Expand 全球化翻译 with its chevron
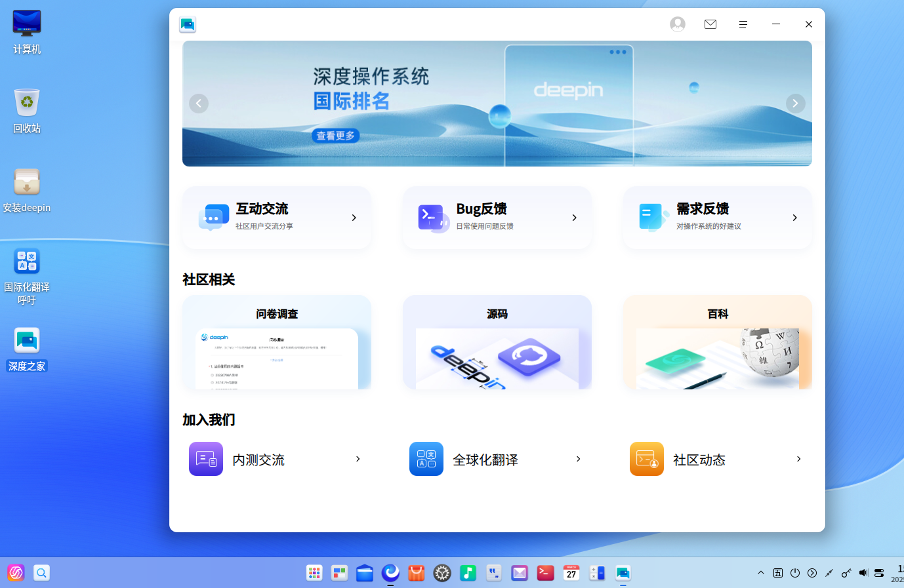 coord(579,459)
